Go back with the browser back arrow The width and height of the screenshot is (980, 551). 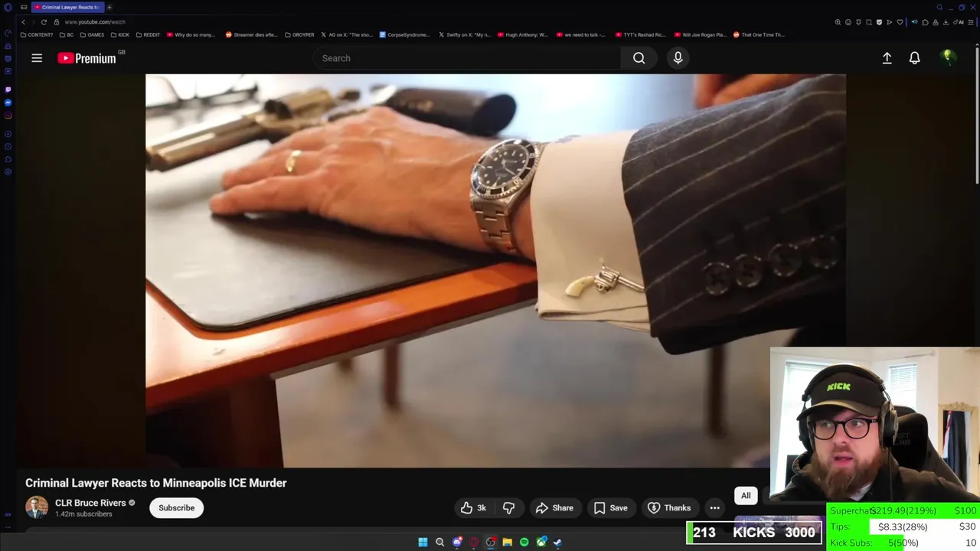(x=23, y=22)
